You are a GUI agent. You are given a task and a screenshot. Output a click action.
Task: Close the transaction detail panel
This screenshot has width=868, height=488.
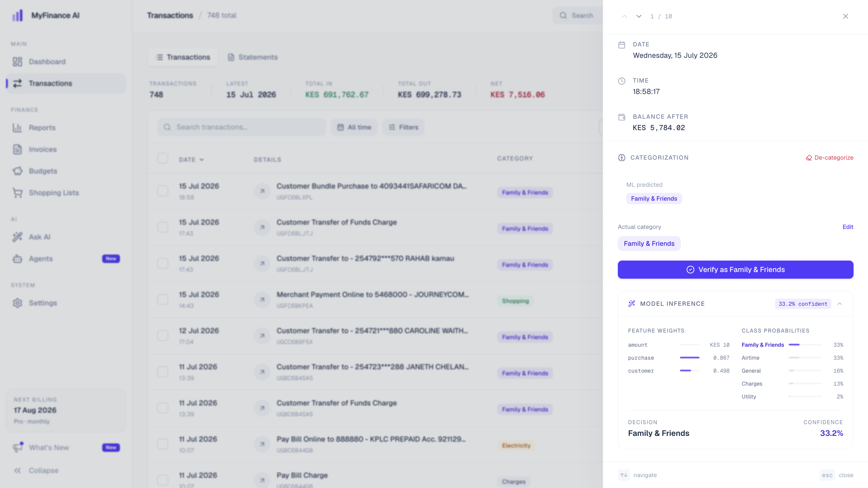(x=845, y=16)
